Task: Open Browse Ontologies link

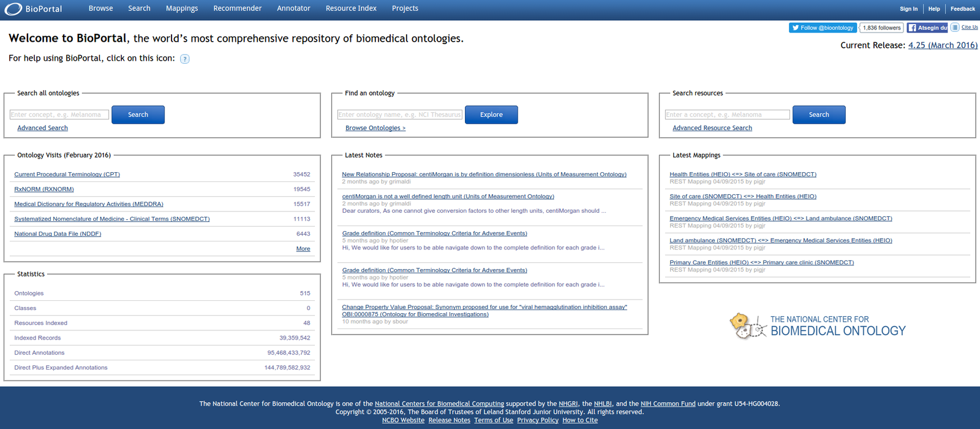Action: click(375, 128)
